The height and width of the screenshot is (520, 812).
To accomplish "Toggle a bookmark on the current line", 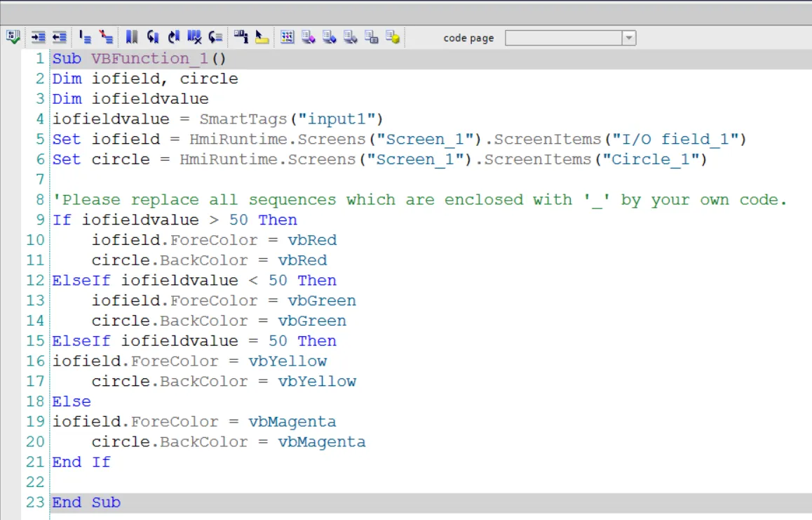I will coord(132,37).
